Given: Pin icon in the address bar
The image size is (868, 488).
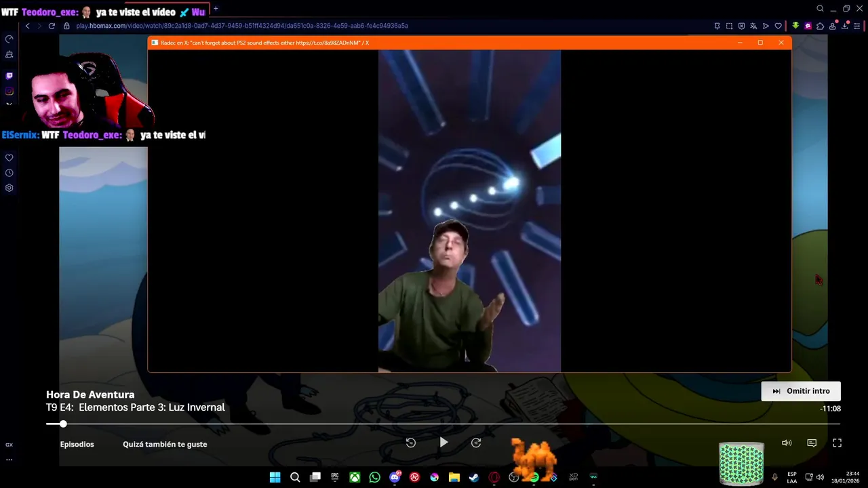Looking at the screenshot, I should coord(717,26).
